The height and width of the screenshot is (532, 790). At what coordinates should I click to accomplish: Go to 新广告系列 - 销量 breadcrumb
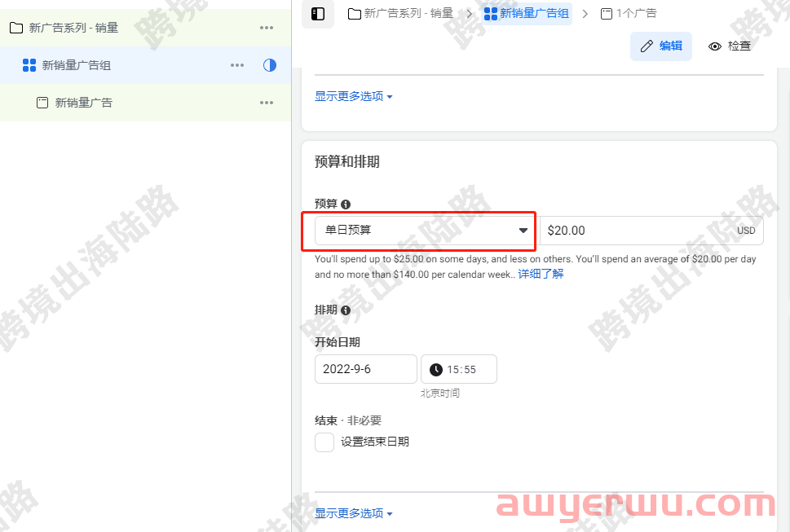401,14
